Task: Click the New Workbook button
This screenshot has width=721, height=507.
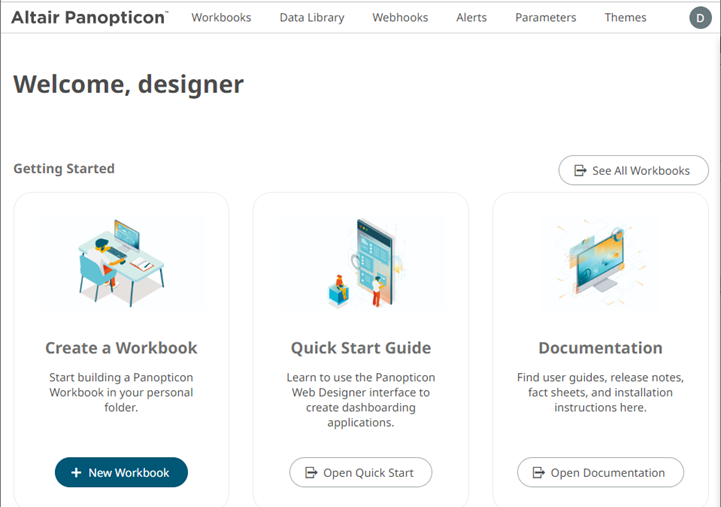Action: (x=121, y=472)
